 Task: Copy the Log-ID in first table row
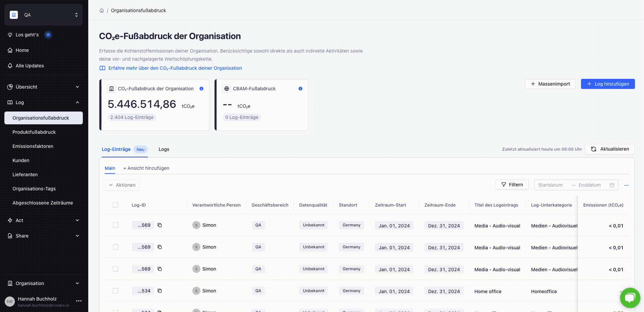[160, 225]
